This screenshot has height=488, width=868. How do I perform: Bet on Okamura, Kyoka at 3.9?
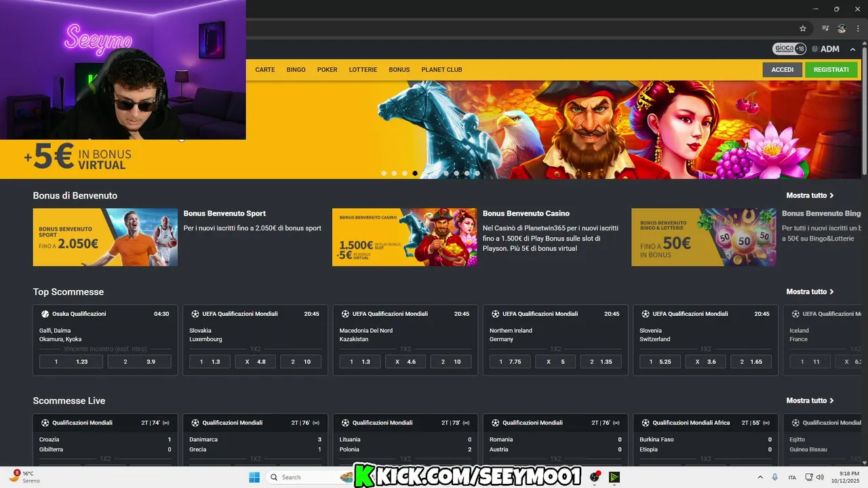pyautogui.click(x=140, y=362)
